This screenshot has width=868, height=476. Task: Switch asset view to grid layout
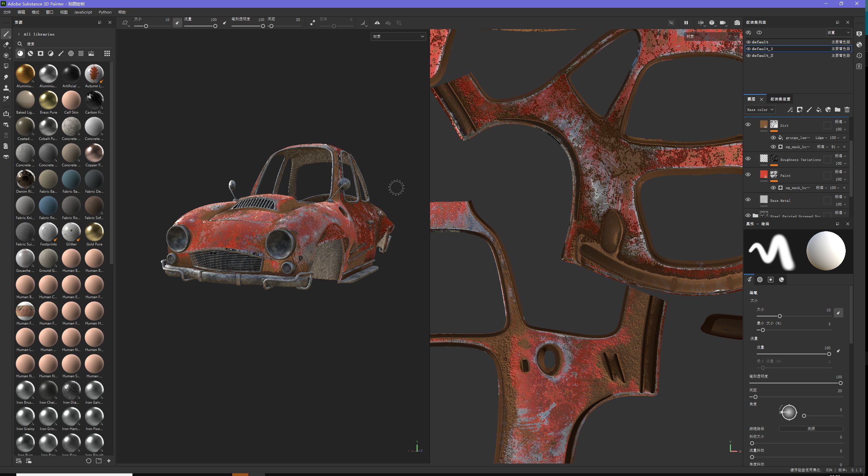[107, 53]
